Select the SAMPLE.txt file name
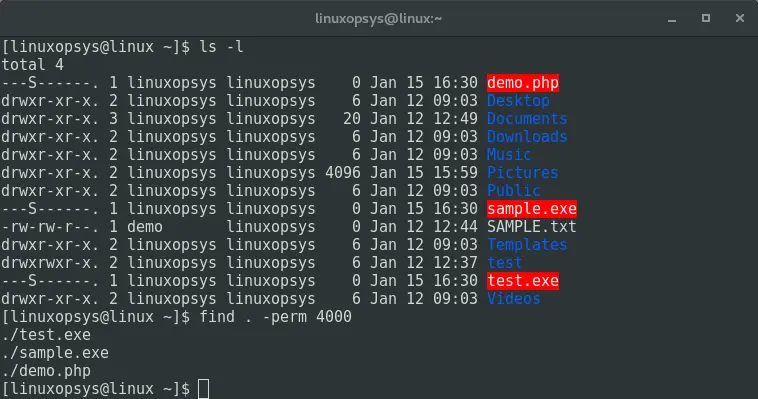The width and height of the screenshot is (758, 399). [x=532, y=227]
